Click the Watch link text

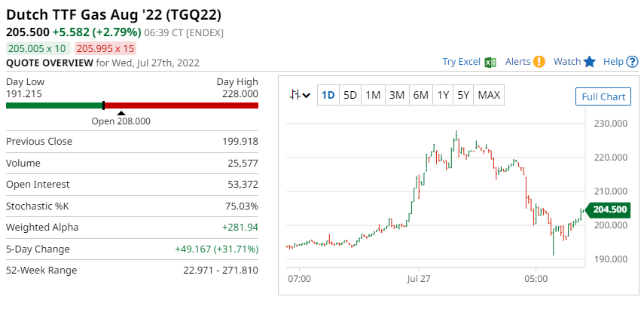567,62
